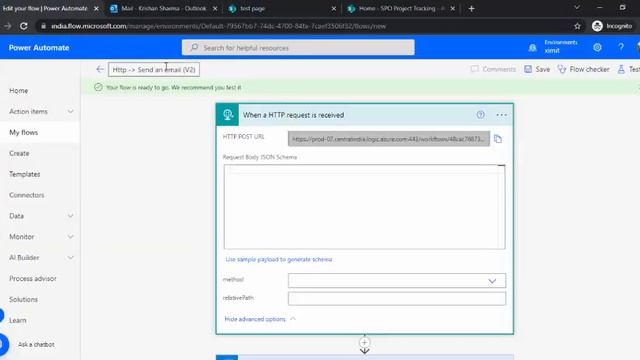
Task: View site info padlock icon
Action: 43,26
